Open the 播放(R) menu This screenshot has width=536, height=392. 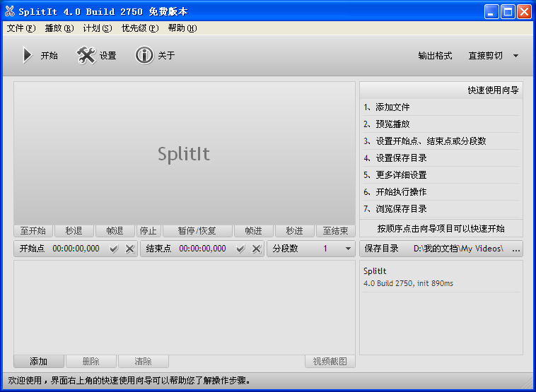point(59,28)
